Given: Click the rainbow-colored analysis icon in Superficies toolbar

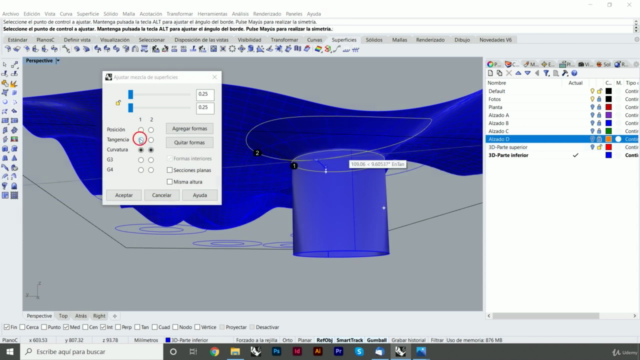Looking at the screenshot, I should (318, 49).
